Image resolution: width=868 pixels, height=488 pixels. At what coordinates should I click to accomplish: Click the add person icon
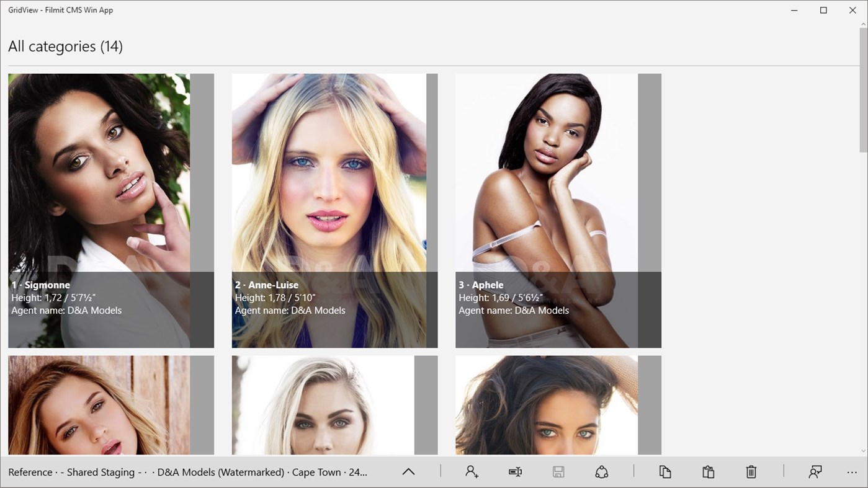pyautogui.click(x=472, y=472)
